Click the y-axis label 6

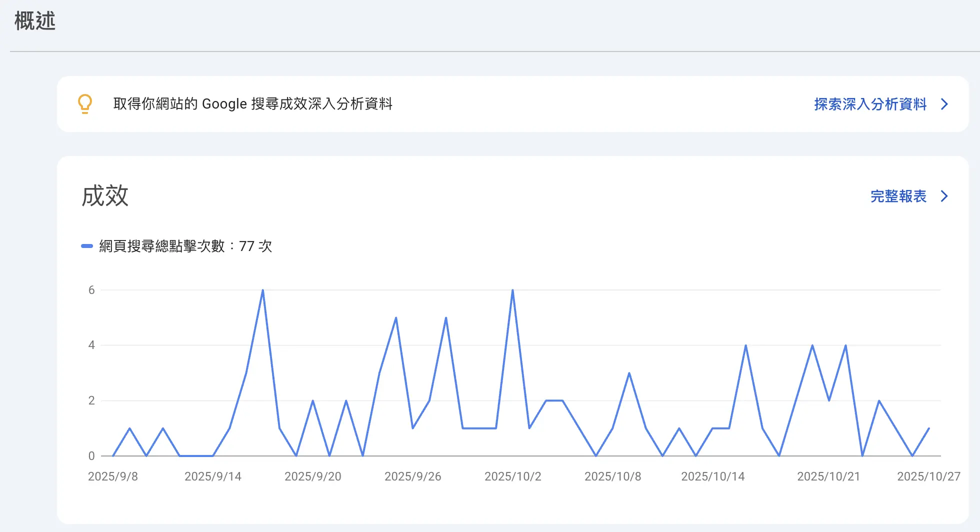tap(91, 290)
